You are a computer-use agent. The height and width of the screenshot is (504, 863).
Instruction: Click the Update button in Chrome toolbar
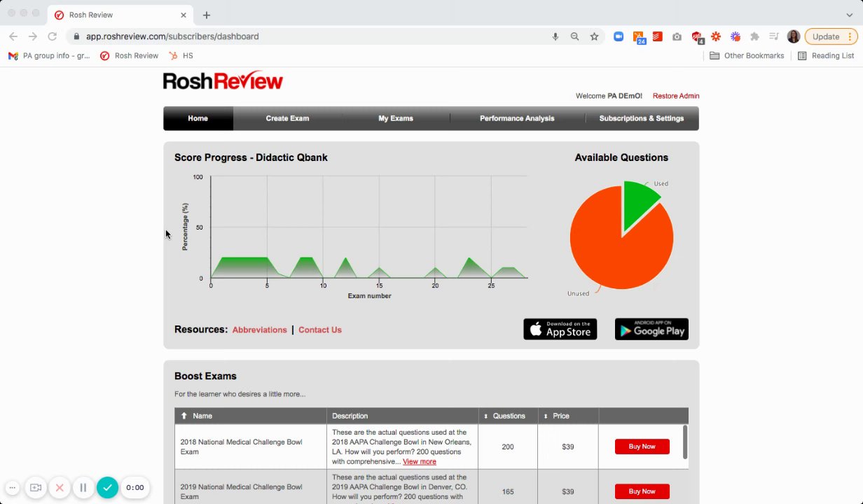click(x=831, y=36)
